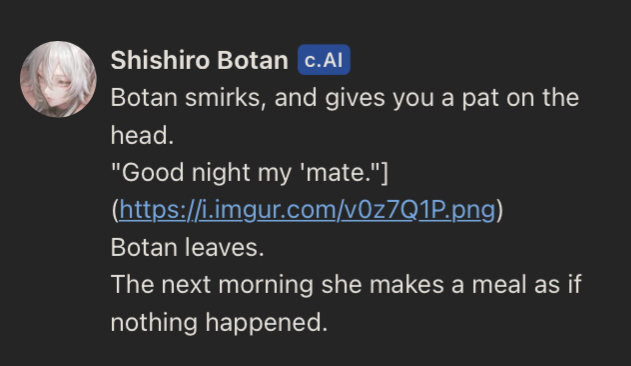631x366 pixels.
Task: Click the "Botan leaves." sentence
Action: click(187, 247)
